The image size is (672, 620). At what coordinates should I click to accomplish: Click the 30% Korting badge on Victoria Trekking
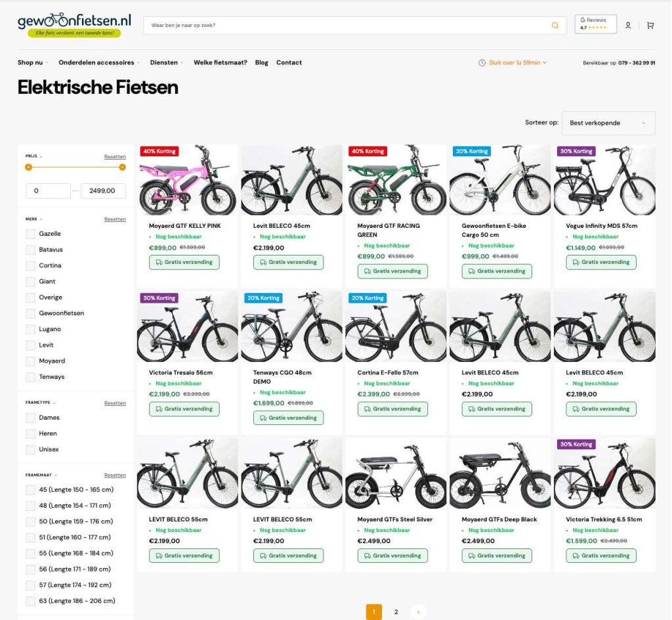click(576, 445)
